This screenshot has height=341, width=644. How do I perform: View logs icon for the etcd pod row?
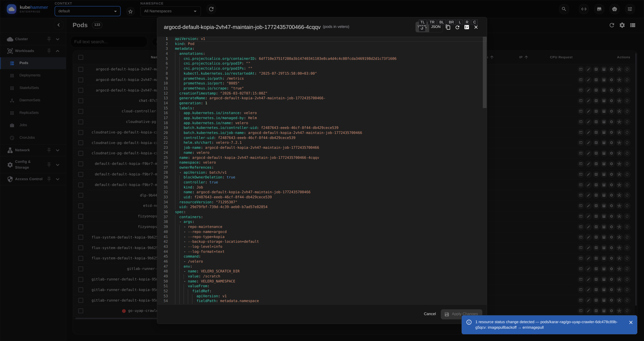coord(596,206)
